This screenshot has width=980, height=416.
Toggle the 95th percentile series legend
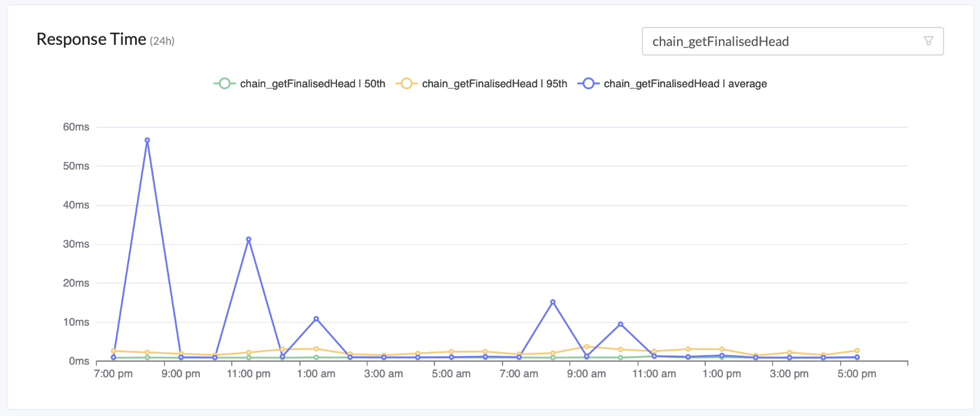pos(494,84)
